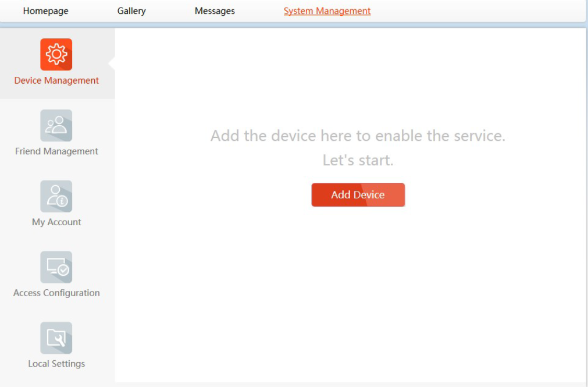Click the Device Management text label

pos(56,81)
